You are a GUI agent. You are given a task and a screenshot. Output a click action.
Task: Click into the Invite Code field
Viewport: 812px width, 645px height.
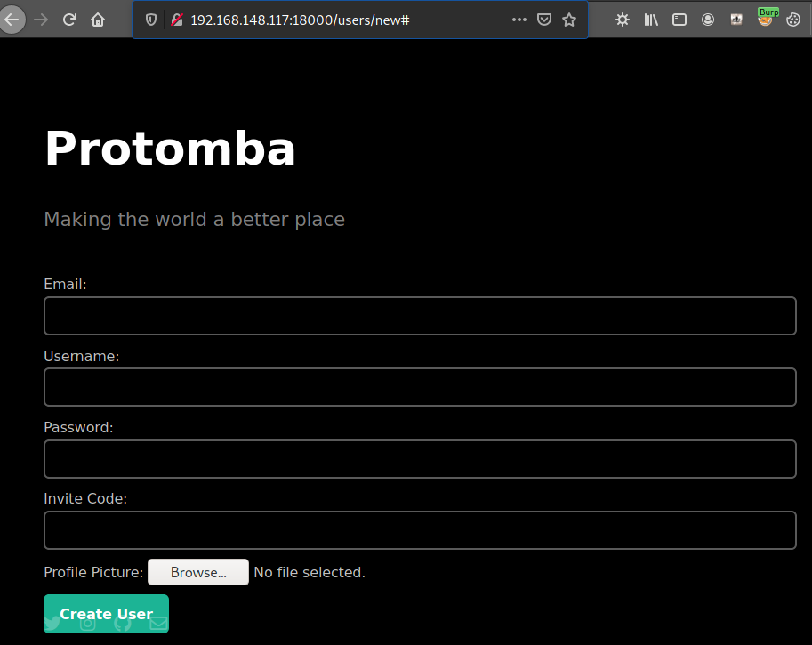(420, 530)
